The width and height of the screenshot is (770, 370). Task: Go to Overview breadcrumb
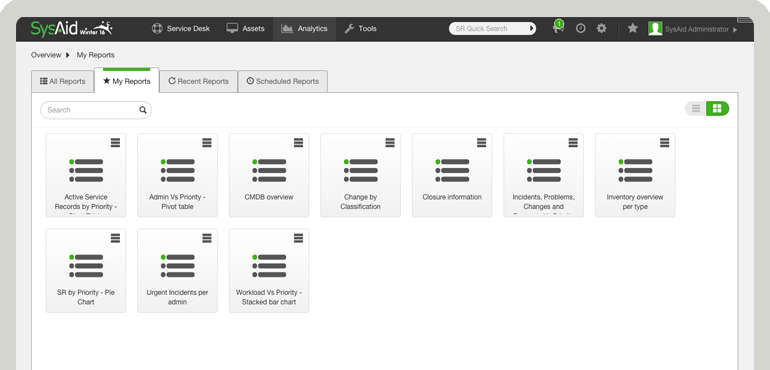coord(46,55)
